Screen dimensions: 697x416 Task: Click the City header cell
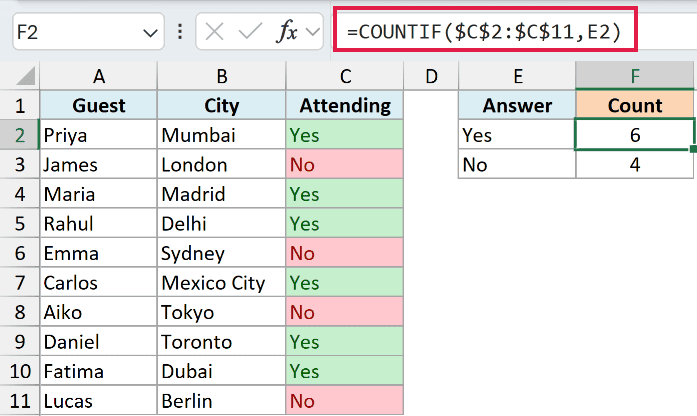coord(221,106)
